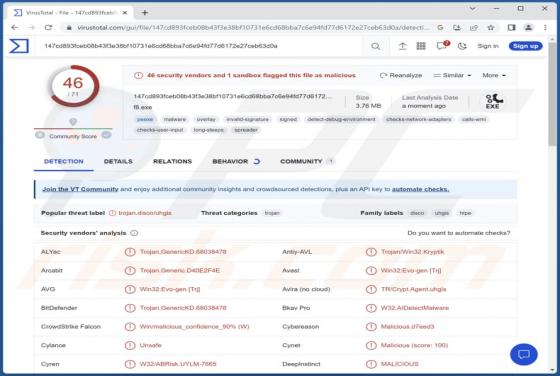Click the search magnifier icon
The height and width of the screenshot is (376, 560).
pyautogui.click(x=375, y=46)
